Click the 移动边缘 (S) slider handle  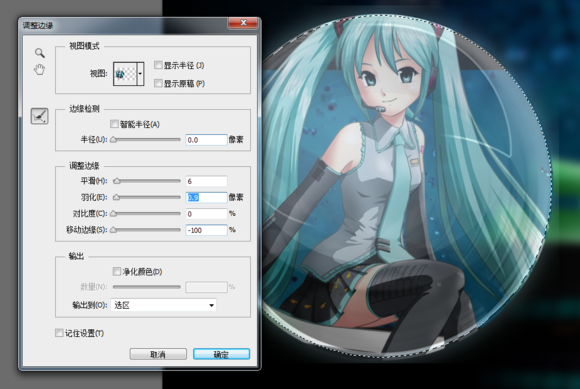[x=114, y=230]
